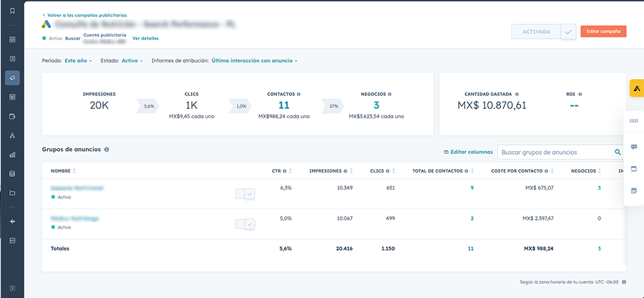644x298 pixels.
Task: Open the Library folder icon in sidebar
Action: pos(12,193)
